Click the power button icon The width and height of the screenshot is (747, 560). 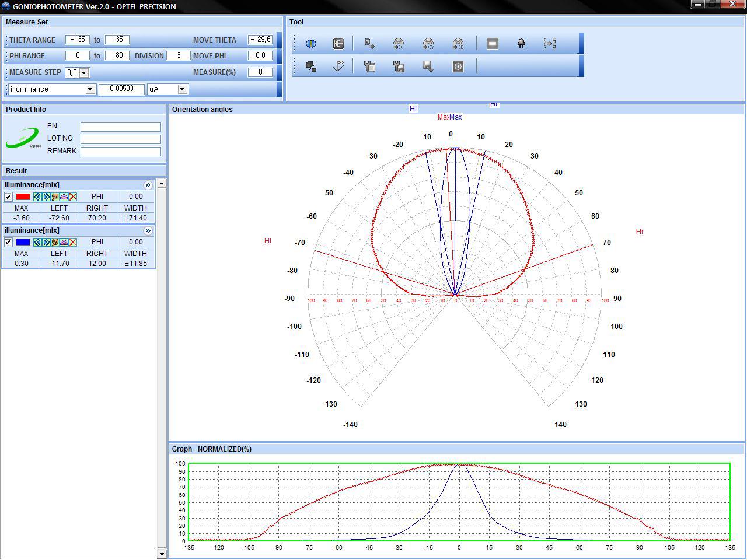tap(458, 66)
